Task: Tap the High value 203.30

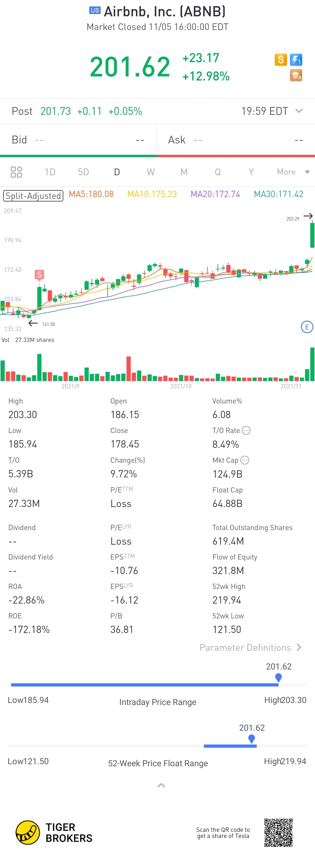Action: click(22, 414)
